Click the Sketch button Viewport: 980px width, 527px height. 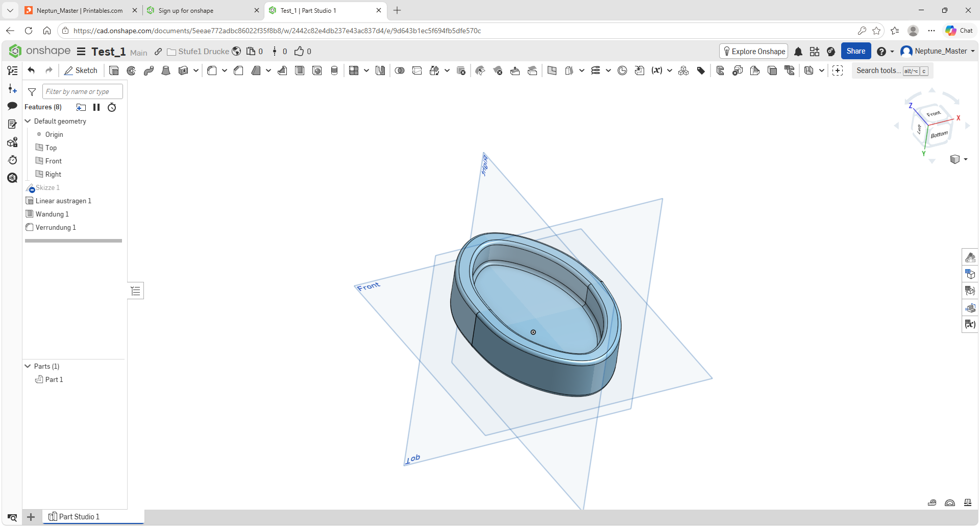pyautogui.click(x=81, y=70)
